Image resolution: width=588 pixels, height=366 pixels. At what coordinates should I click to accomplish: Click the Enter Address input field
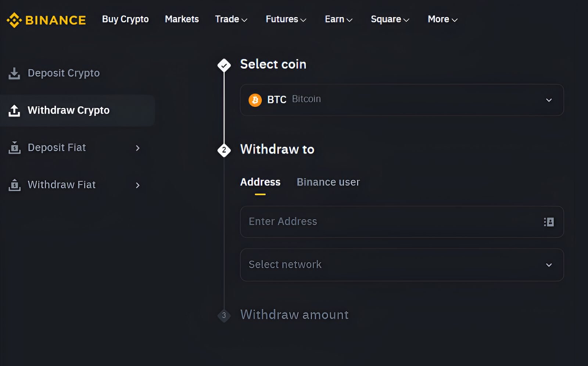[367, 222]
